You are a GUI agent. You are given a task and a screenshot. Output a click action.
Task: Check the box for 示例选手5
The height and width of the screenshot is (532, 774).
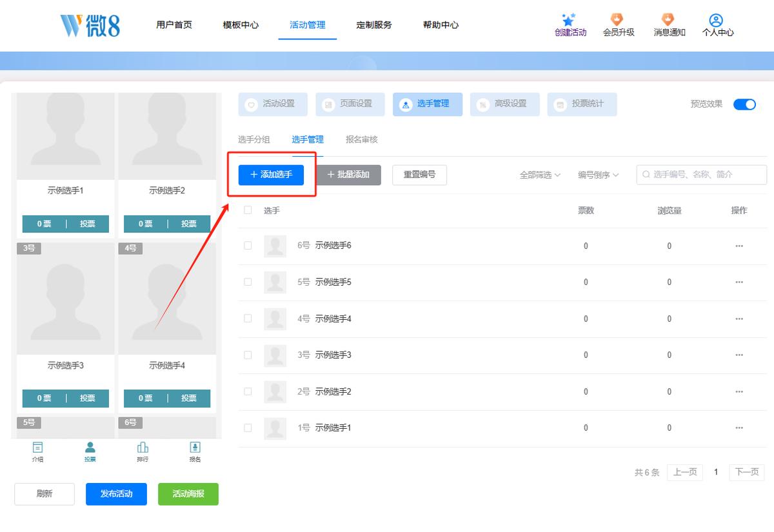coord(248,282)
